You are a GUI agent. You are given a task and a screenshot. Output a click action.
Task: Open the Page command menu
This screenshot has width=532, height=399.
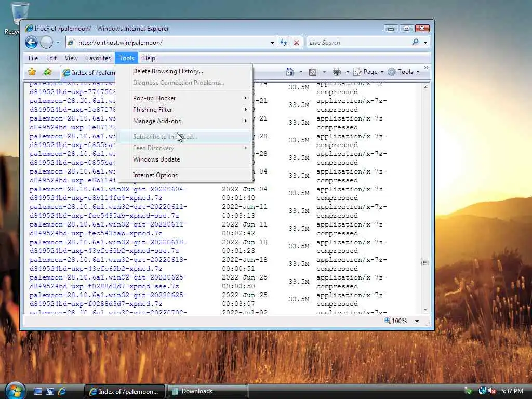[x=369, y=72]
